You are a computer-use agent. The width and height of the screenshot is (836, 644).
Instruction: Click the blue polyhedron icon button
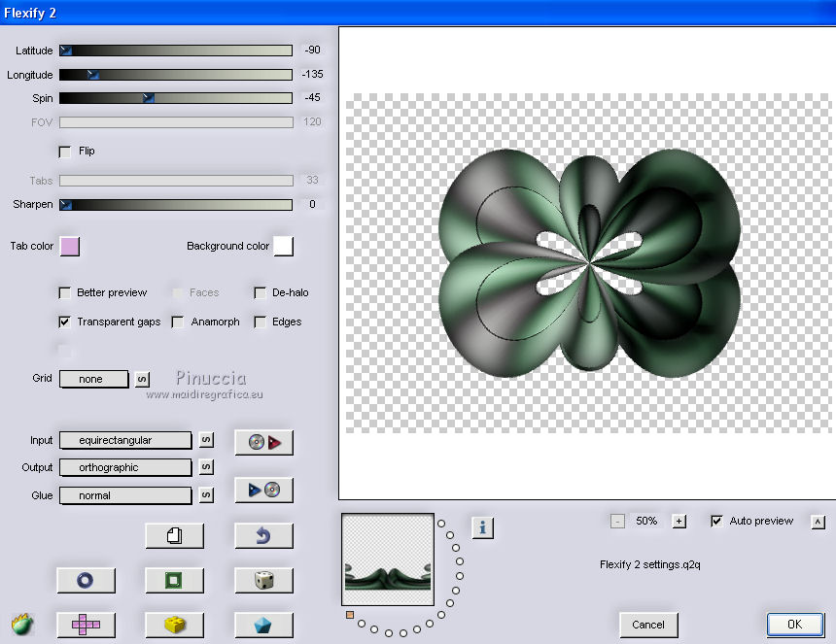click(x=263, y=625)
